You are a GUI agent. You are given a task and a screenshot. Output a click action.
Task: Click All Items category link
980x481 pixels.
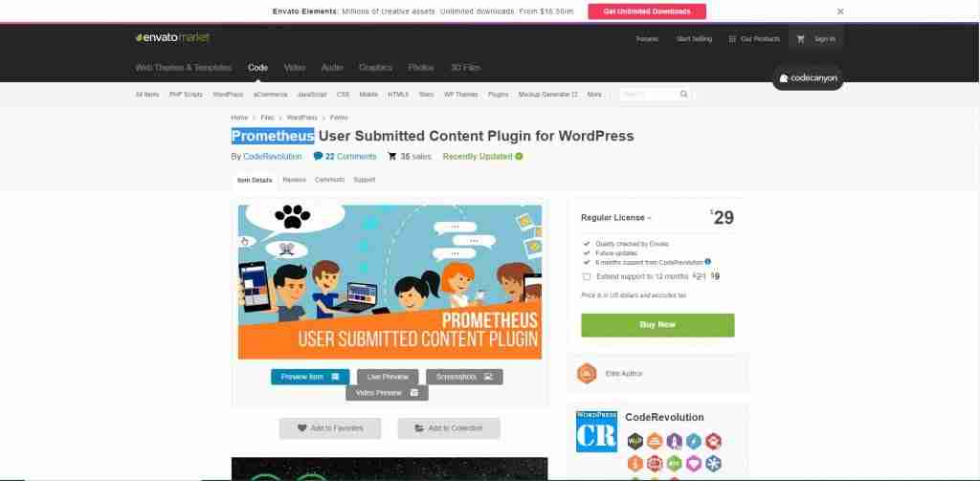click(x=146, y=95)
